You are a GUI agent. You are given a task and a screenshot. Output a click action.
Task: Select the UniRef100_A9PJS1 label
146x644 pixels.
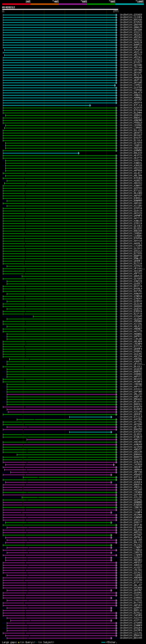(x=131, y=48)
